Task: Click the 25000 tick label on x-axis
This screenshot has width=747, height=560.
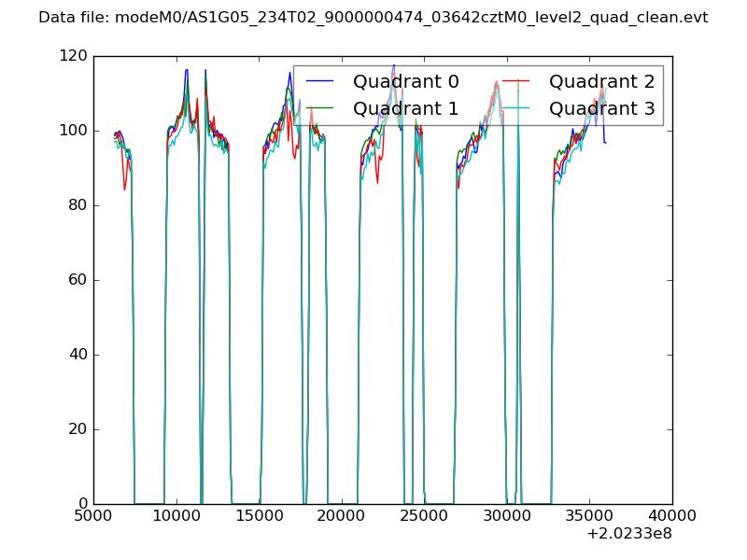Action: point(424,515)
